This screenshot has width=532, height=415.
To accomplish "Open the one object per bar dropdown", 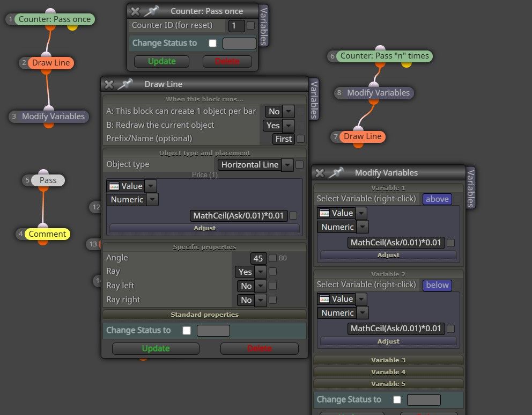I will (x=289, y=111).
